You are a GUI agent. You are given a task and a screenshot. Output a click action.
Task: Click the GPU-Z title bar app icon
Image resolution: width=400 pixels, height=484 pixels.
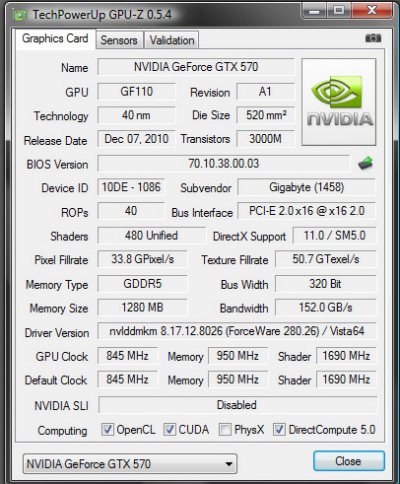tap(21, 15)
